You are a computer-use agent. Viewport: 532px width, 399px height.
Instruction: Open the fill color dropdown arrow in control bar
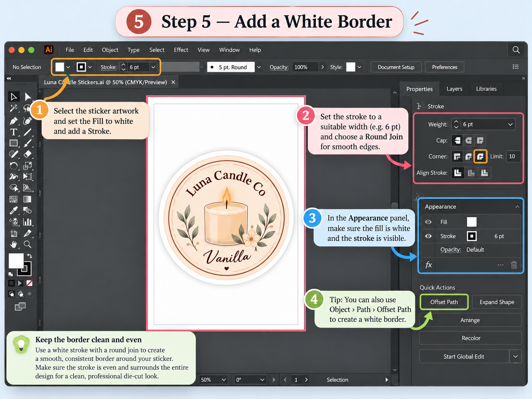[x=68, y=67]
